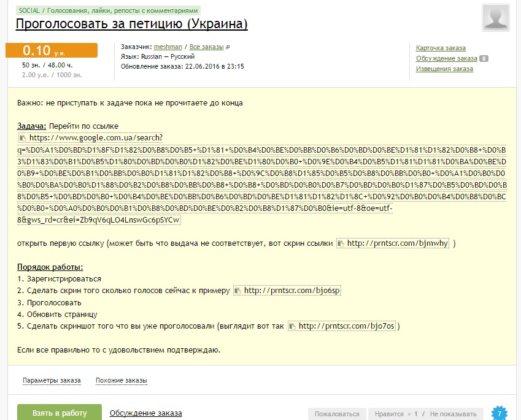Click the text 'Язык: Russian — Русский'
This screenshot has width=521, height=420.
[x=158, y=56]
